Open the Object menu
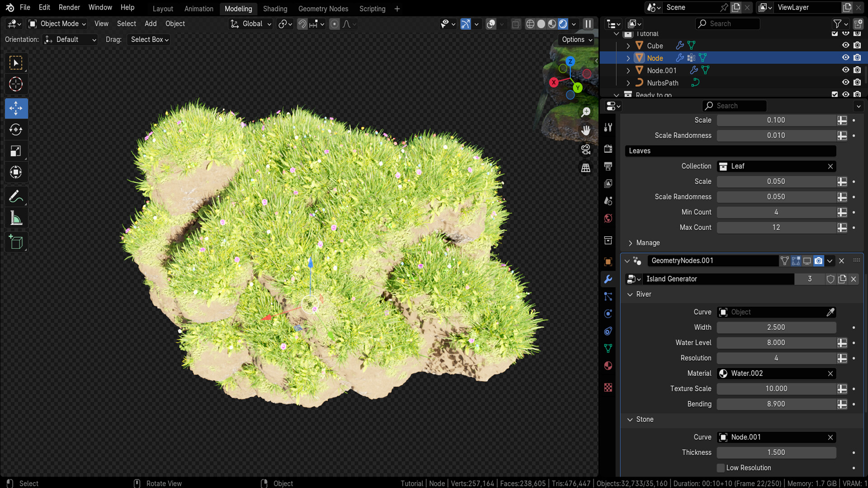Viewport: 868px width, 488px height. click(x=175, y=23)
